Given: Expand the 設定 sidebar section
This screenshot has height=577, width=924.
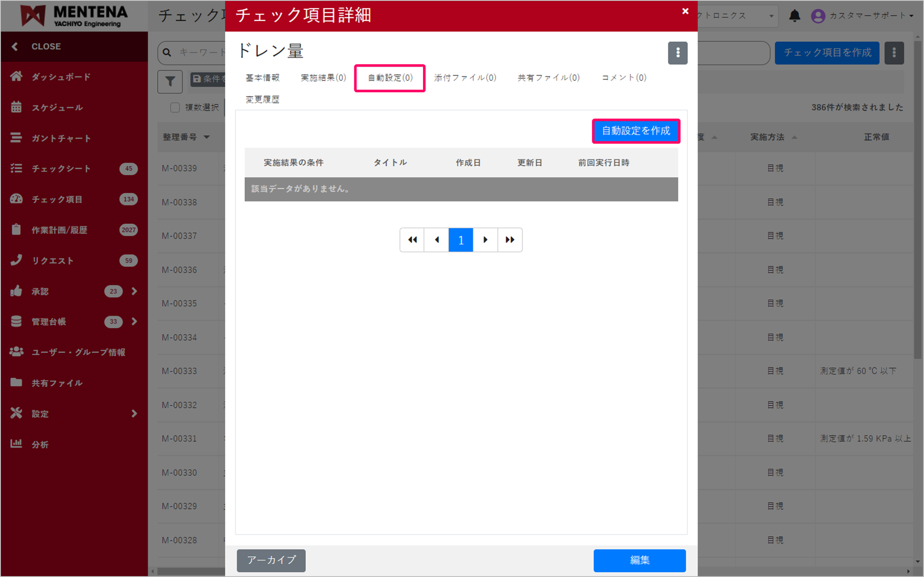Looking at the screenshot, I should (134, 413).
